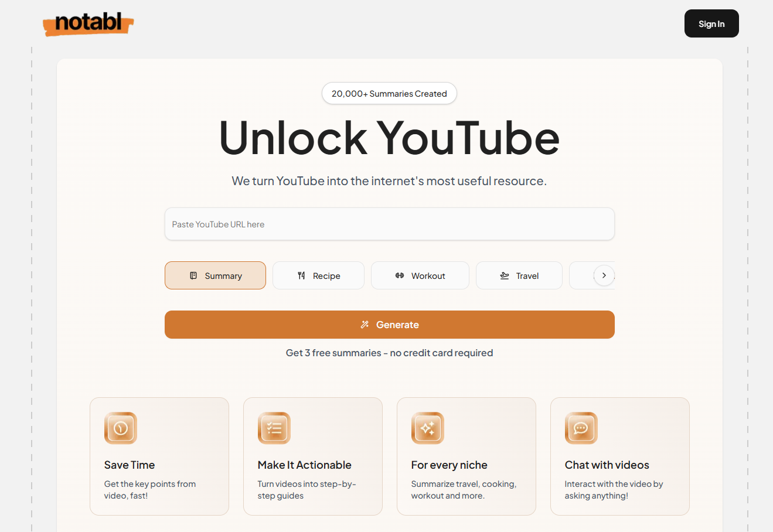Focus the Paste YouTube URL input field

click(x=390, y=224)
